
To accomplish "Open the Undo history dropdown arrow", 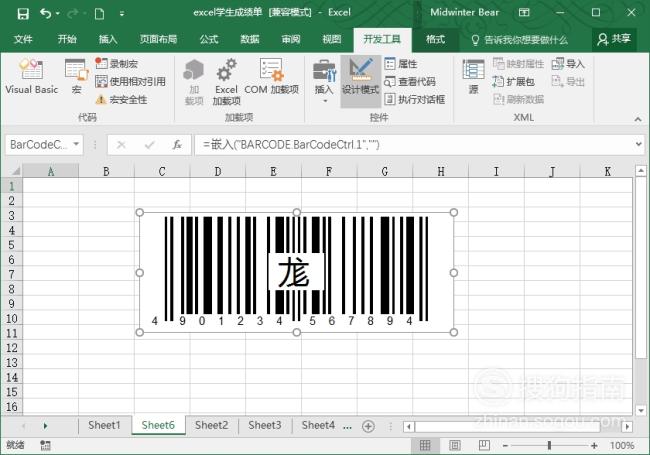I will [x=58, y=14].
